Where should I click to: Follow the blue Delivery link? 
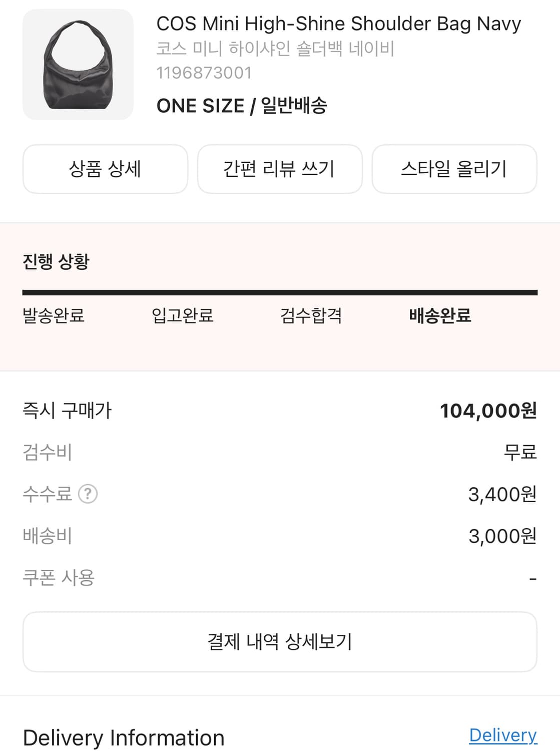coord(502,735)
